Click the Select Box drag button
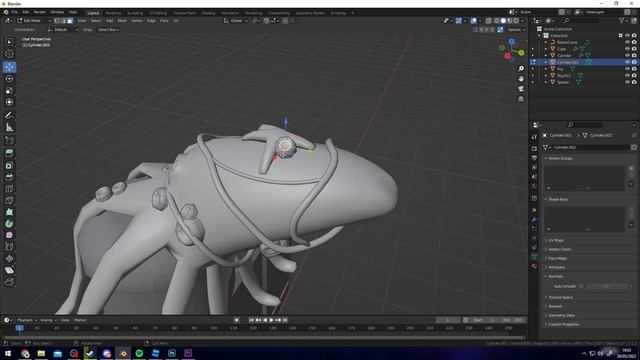The image size is (640, 360). [x=108, y=30]
